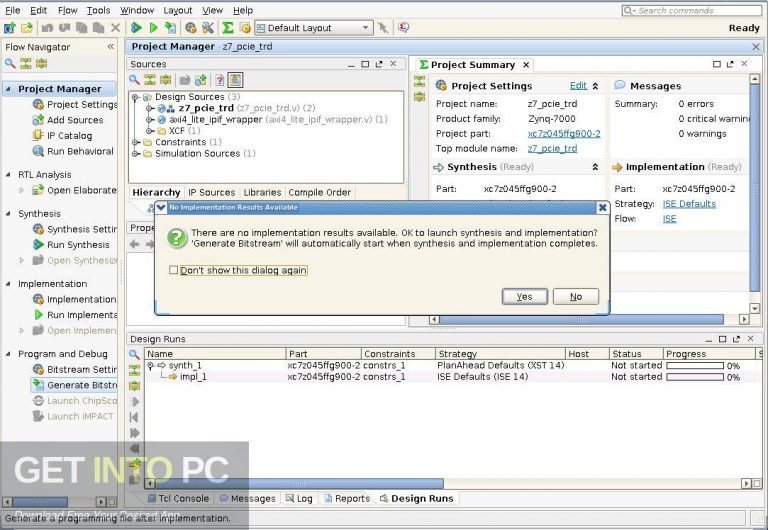Click Add Sources icon in Sources toolbar
Screen dimensions: 768x530
201,80
